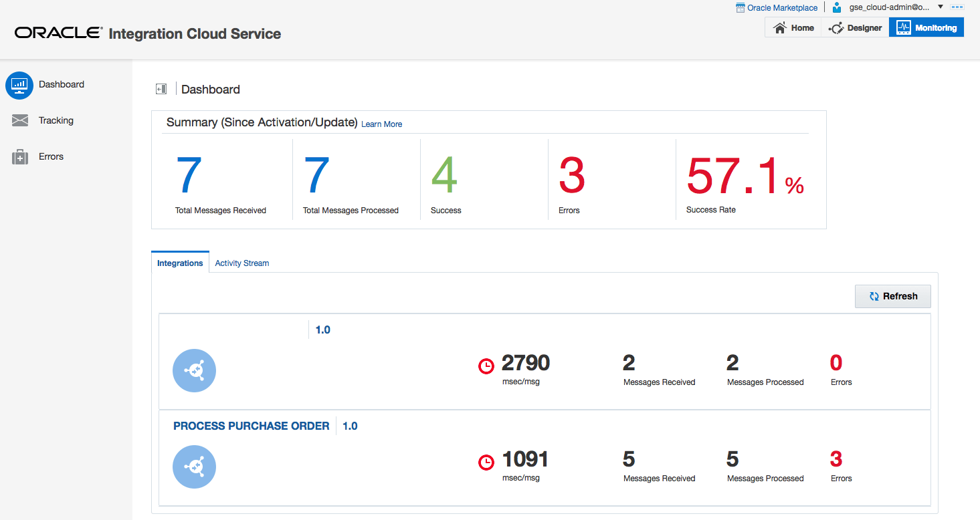
Task: Click the green Success count 4
Action: [x=444, y=175]
